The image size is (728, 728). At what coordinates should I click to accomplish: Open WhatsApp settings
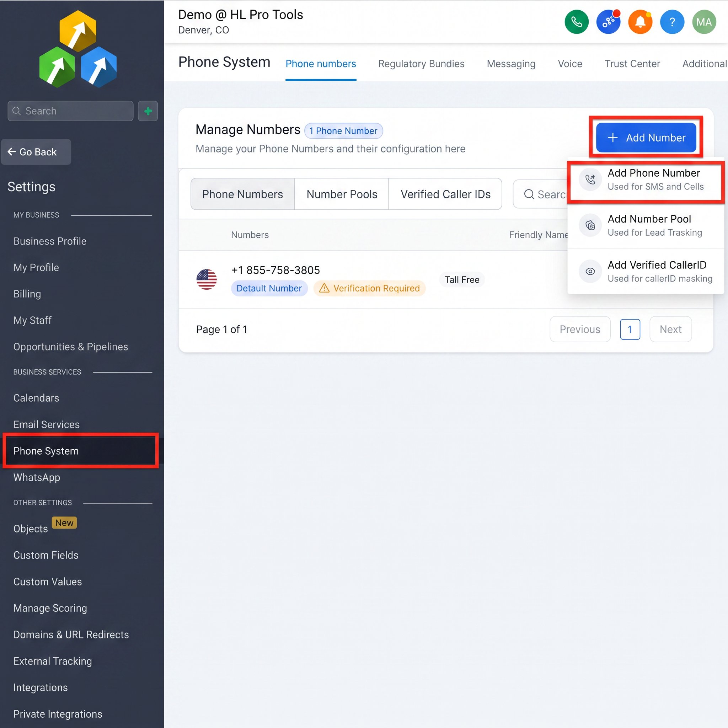click(x=37, y=477)
